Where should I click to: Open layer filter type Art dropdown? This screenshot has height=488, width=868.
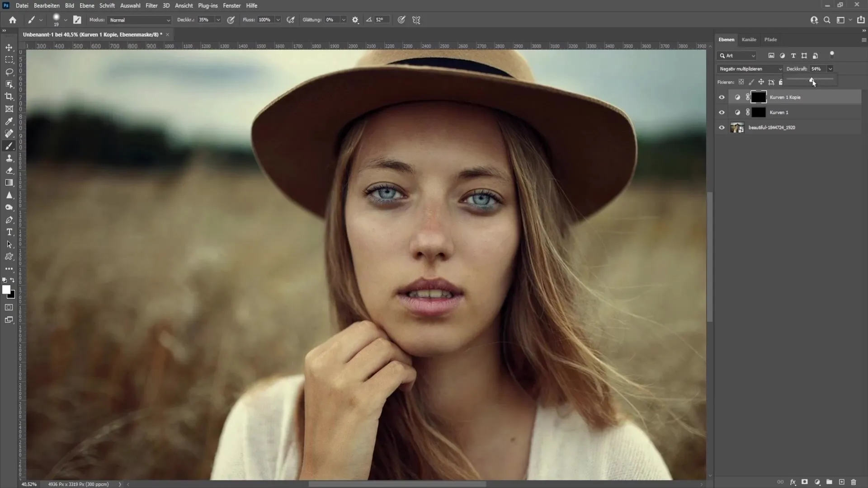736,56
